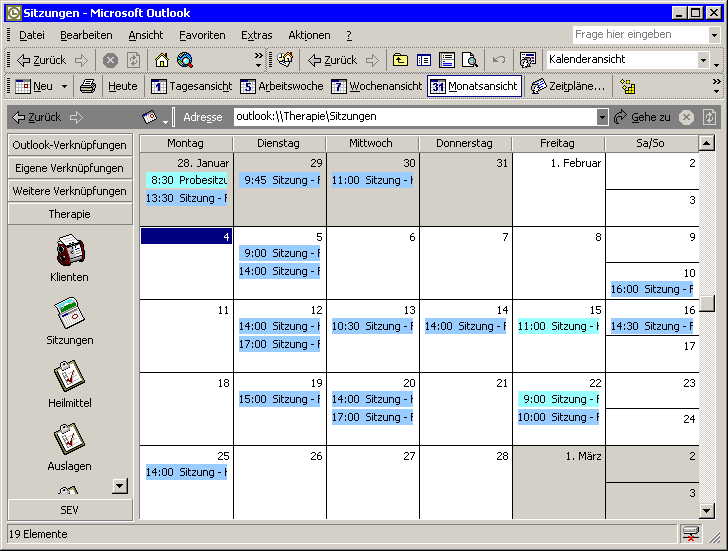Open the Outlook-Verknüpfungen group
The height and width of the screenshot is (551, 728).
pyautogui.click(x=70, y=145)
